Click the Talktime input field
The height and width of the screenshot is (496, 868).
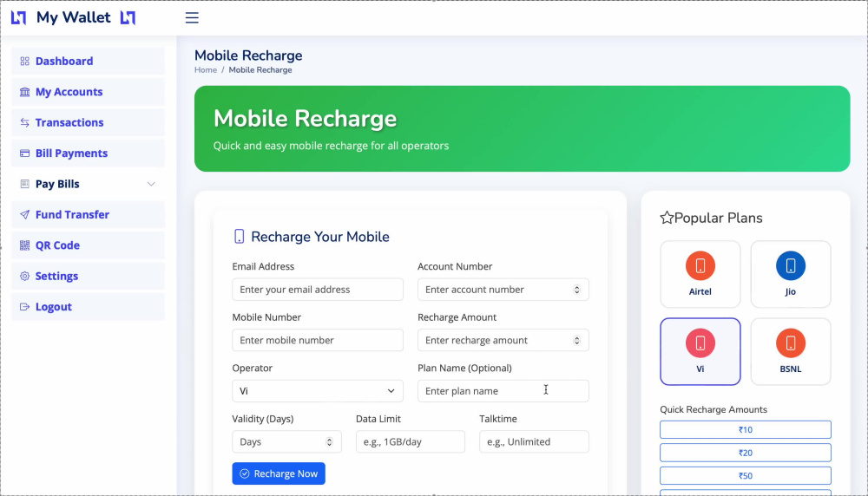(534, 442)
